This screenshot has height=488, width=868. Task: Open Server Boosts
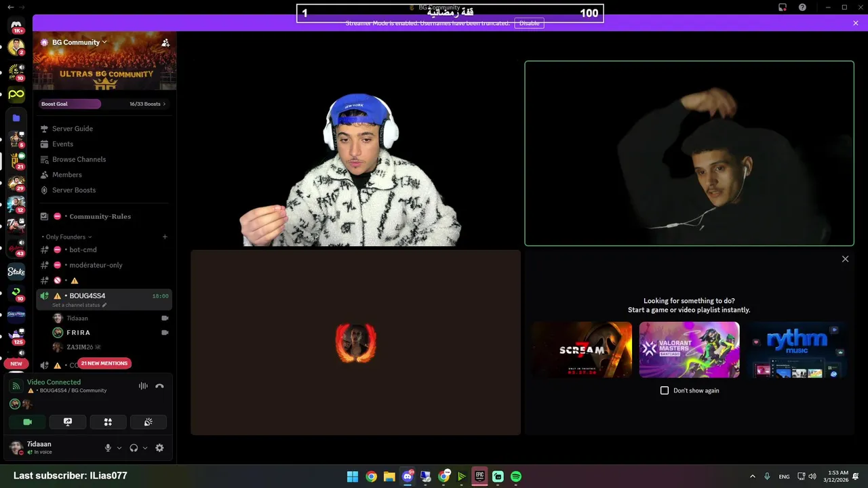(x=74, y=190)
